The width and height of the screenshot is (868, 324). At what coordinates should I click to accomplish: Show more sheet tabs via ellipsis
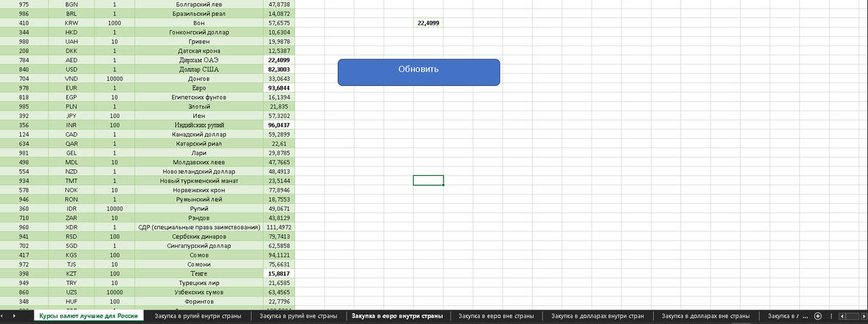point(805,316)
